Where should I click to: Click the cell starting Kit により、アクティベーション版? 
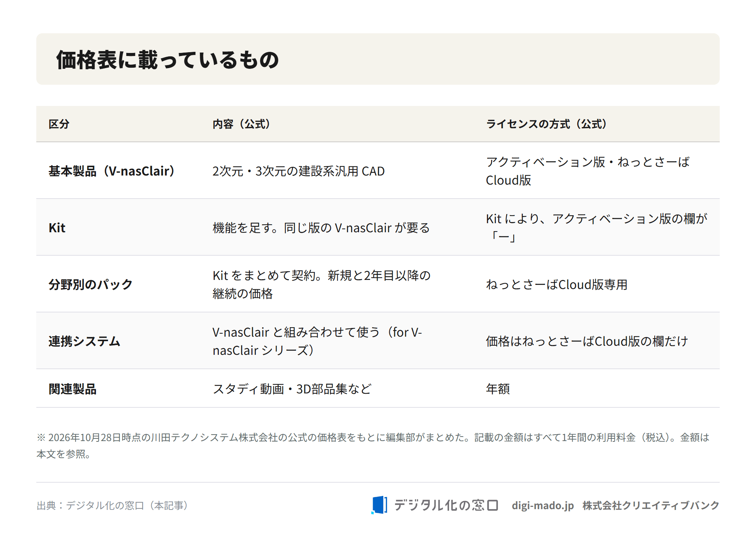(596, 228)
